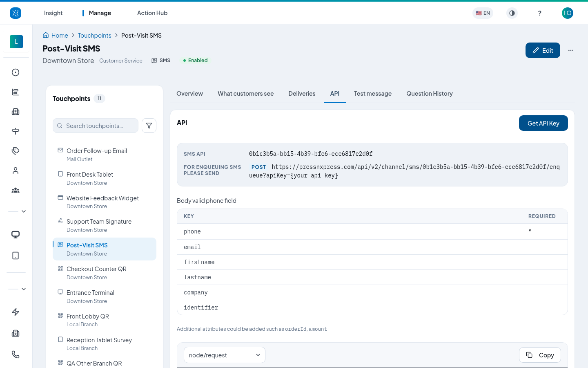Open Action Hub in top navigation

(x=152, y=13)
